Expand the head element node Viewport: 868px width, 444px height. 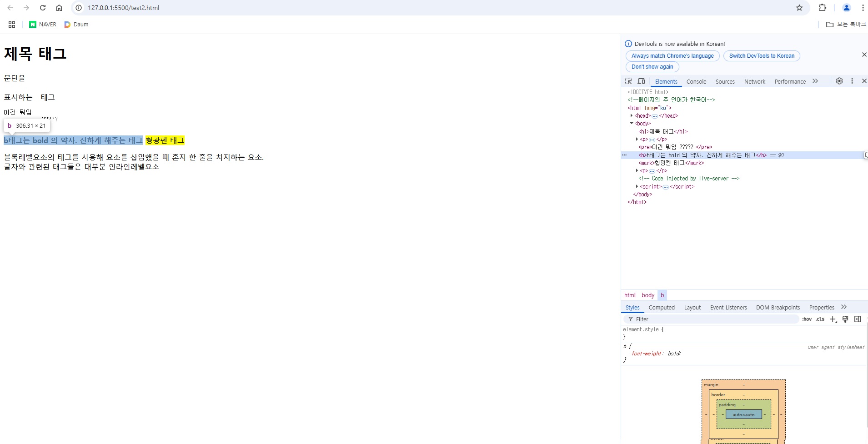(x=632, y=115)
